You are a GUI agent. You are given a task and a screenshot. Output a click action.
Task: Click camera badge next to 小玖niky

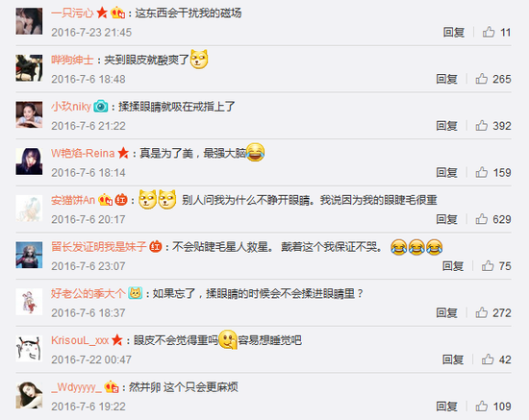point(101,107)
